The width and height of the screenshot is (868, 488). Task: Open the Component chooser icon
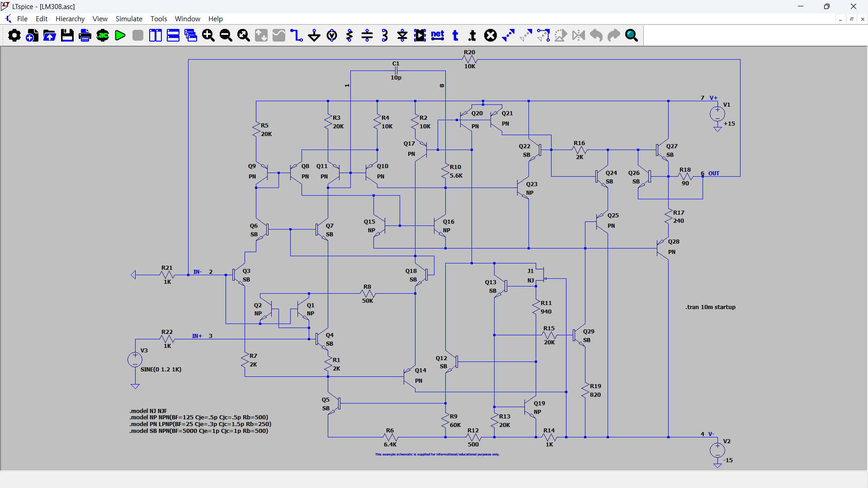420,35
